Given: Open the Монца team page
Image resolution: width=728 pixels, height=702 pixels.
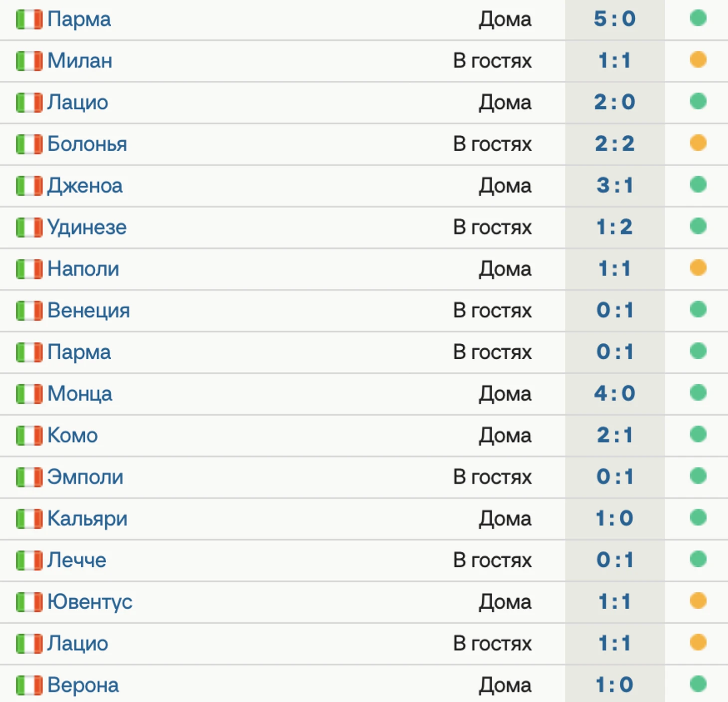Looking at the screenshot, I should pos(80,394).
